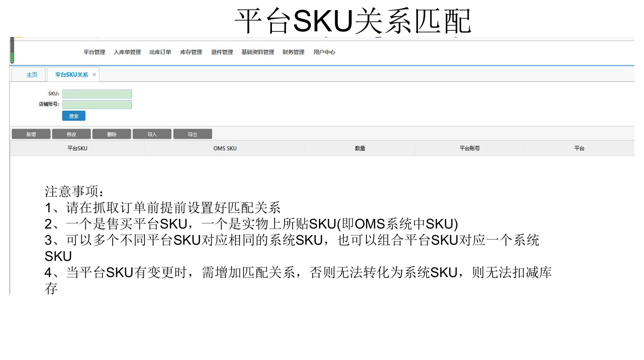Open the 退件管理 menu
The height and width of the screenshot is (360, 644).
click(222, 52)
